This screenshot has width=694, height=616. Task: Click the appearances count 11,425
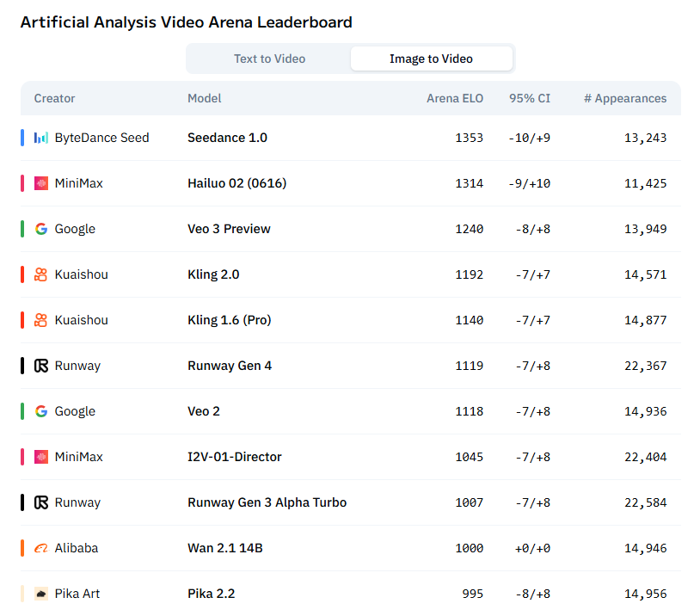pyautogui.click(x=645, y=183)
